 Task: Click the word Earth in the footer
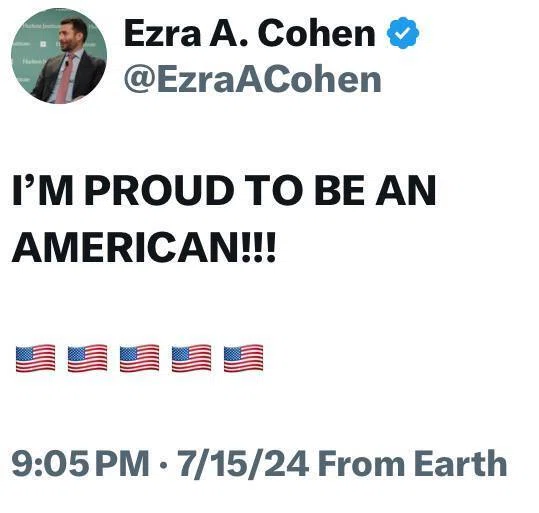click(x=461, y=463)
